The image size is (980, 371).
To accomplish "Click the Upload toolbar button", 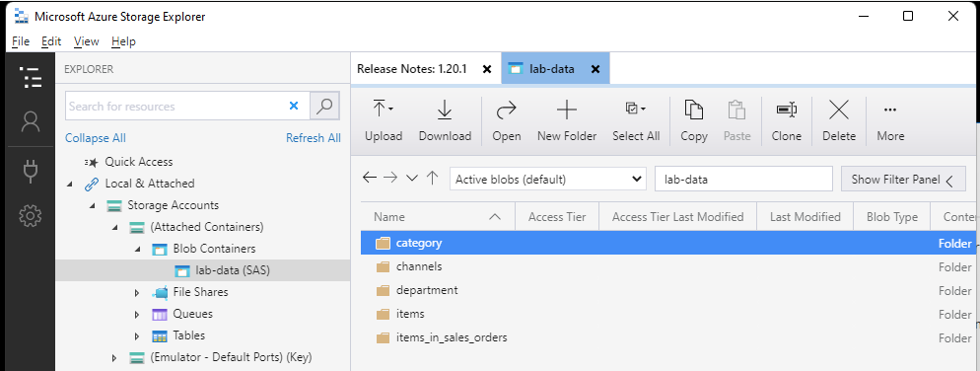I will [x=384, y=120].
